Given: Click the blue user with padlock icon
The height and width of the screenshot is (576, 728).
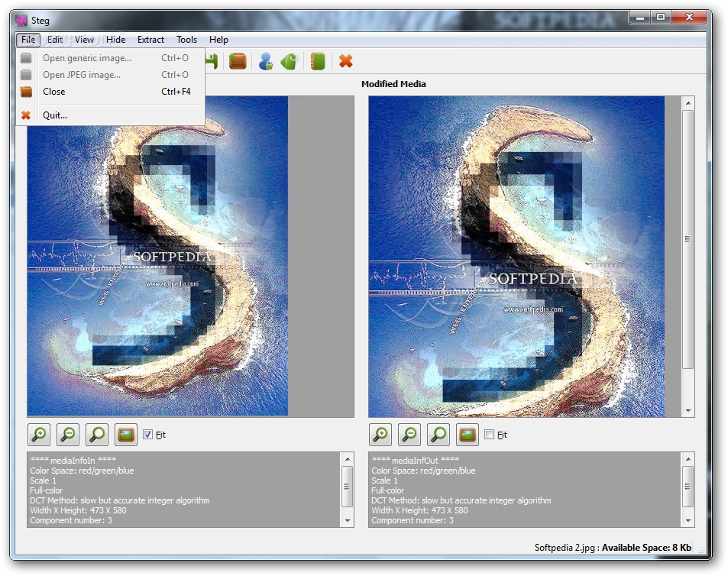Looking at the screenshot, I should point(265,61).
